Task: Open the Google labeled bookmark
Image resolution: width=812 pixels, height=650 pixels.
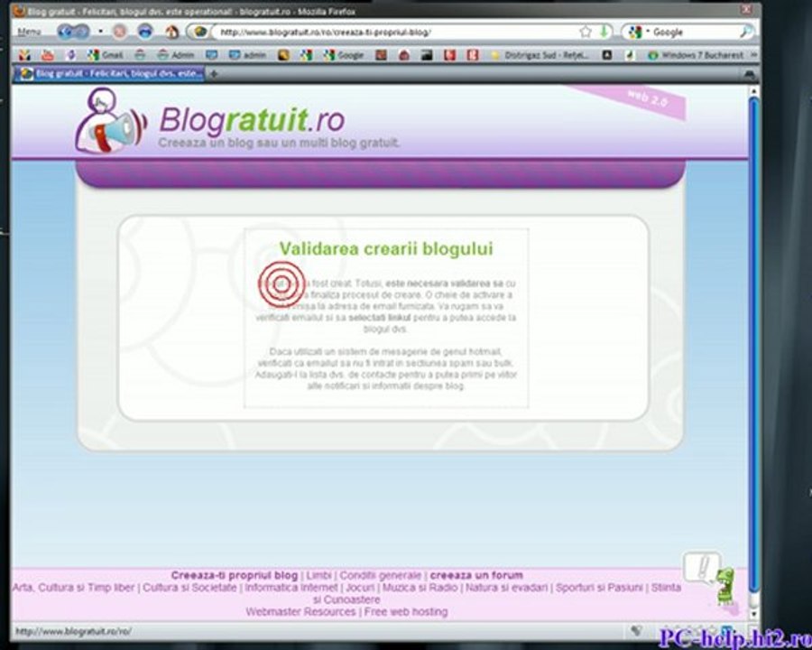Action: coord(344,55)
